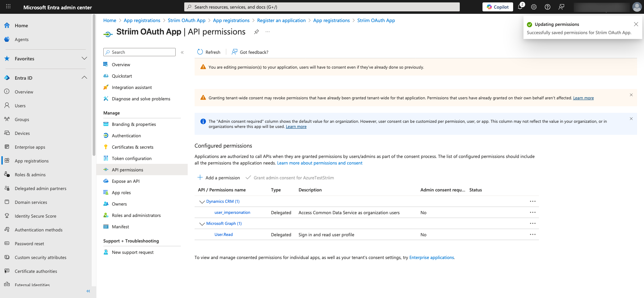
Task: Open the Copilot button
Action: tap(498, 7)
